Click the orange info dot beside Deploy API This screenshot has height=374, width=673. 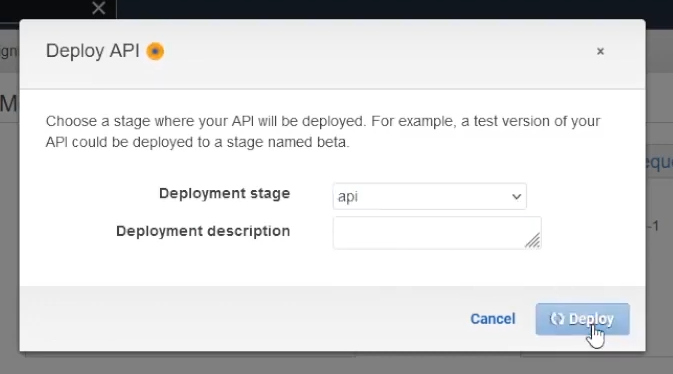click(x=155, y=52)
